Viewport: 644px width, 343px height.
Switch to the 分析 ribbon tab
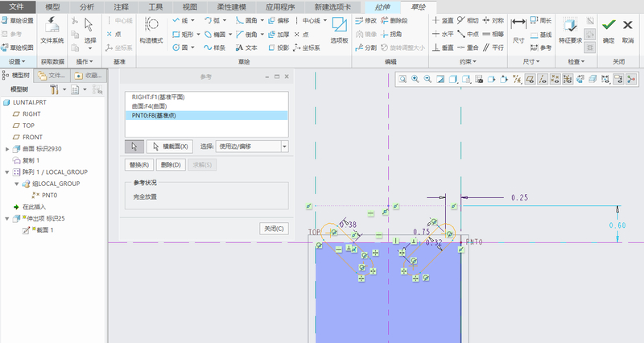[87, 7]
